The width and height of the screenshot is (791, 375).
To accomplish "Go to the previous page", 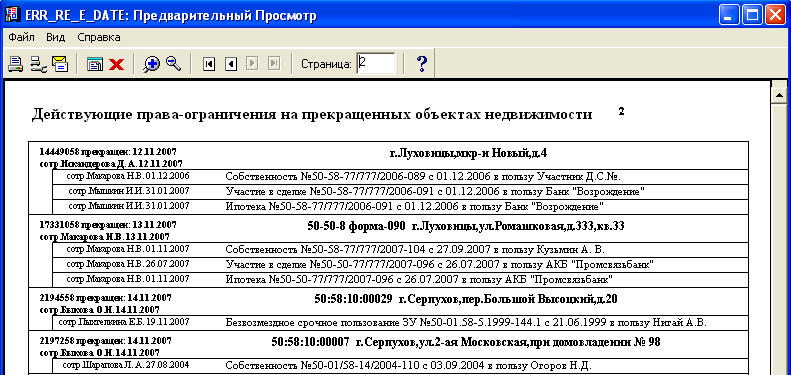I will 231,64.
